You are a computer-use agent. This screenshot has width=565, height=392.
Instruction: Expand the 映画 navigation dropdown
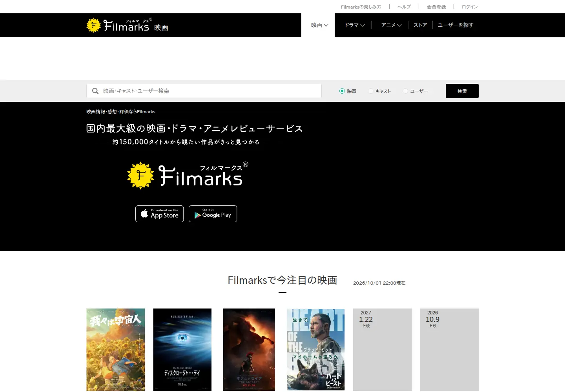pos(319,25)
